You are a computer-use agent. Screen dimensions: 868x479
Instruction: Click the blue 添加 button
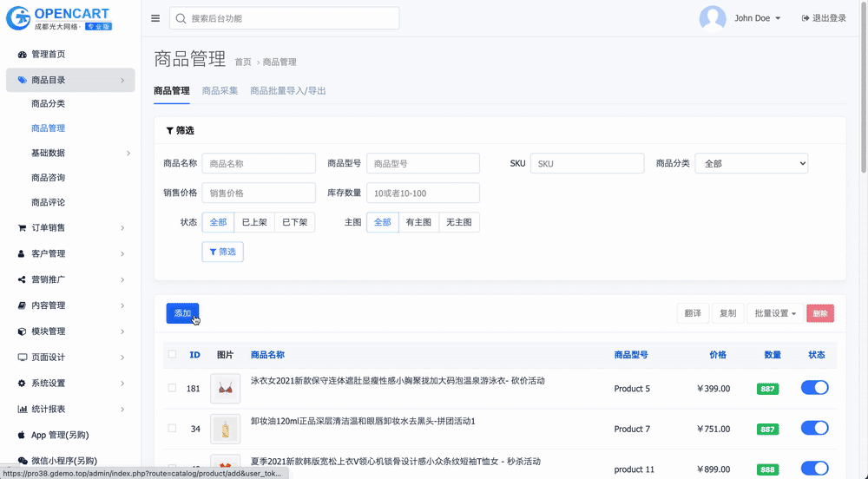(x=182, y=313)
